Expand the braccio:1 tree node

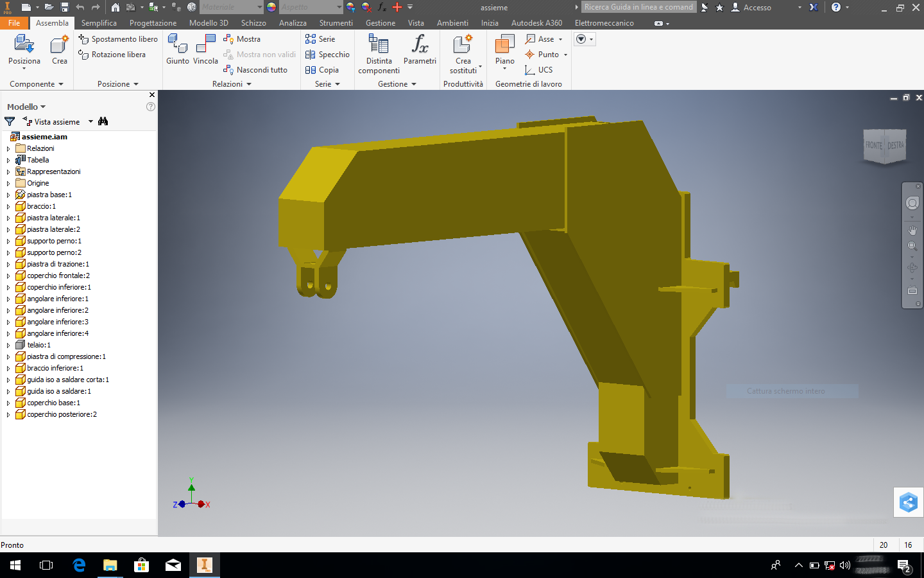click(x=8, y=207)
